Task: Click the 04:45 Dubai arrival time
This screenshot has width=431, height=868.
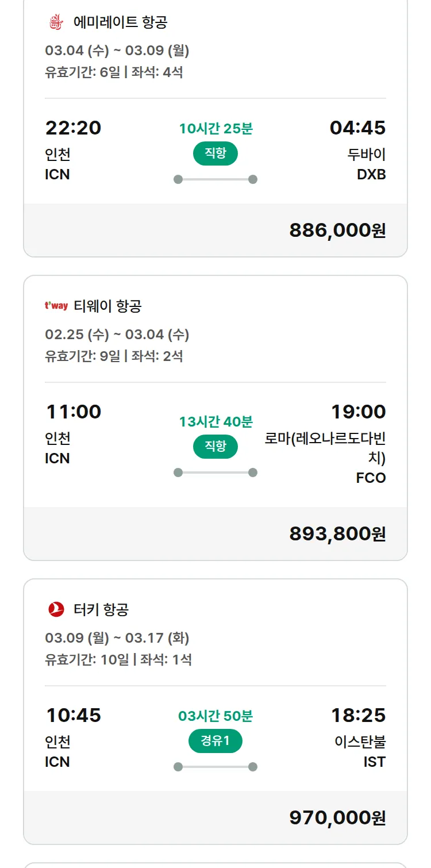Action: [357, 128]
